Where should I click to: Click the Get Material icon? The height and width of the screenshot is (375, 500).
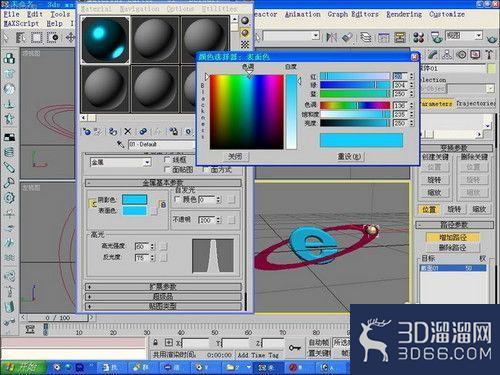pos(87,132)
